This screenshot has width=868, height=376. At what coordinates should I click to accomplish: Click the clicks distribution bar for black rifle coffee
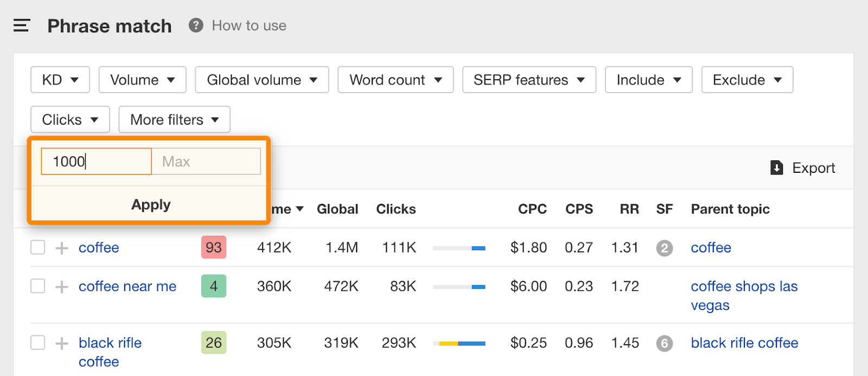(459, 343)
